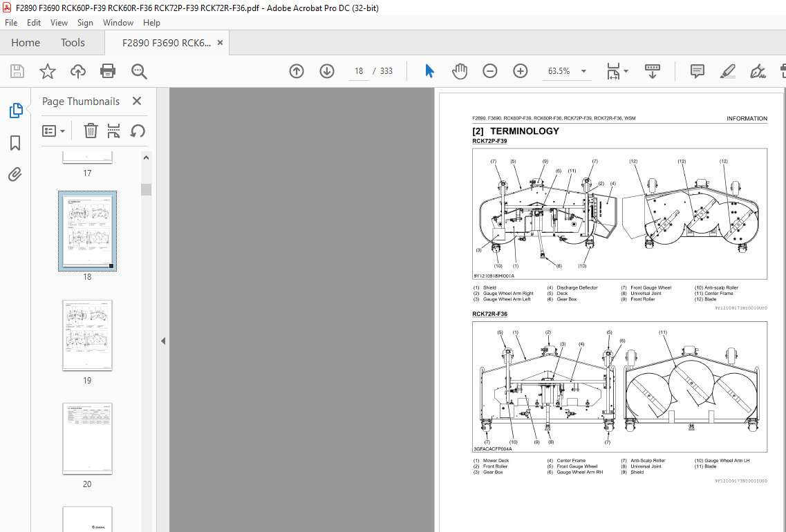Image resolution: width=786 pixels, height=532 pixels.
Task: Open the File menu
Action: 11,23
